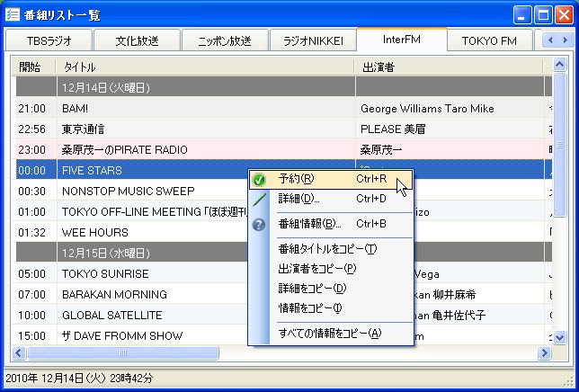Click the タイトル column header
This screenshot has width=579, height=392.
(x=206, y=67)
